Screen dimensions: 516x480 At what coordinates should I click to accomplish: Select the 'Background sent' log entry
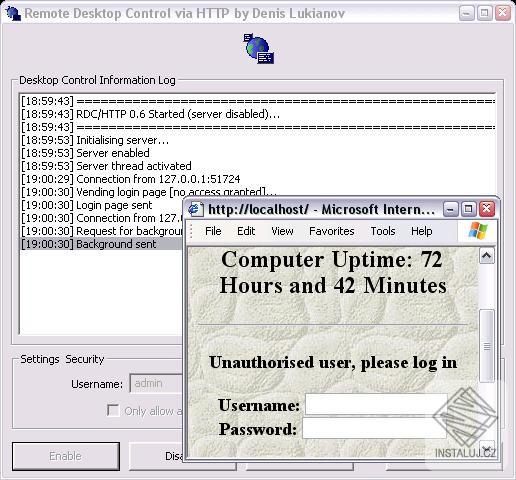click(x=101, y=244)
